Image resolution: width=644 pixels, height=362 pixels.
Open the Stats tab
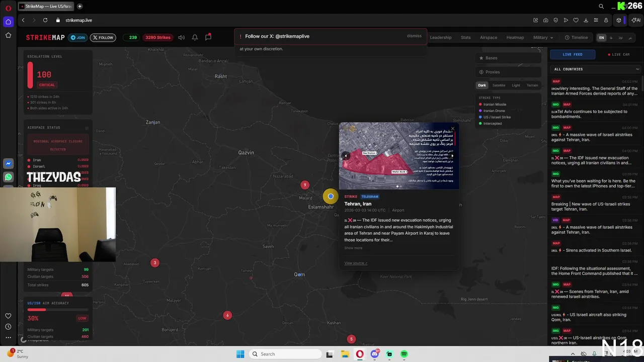click(x=466, y=37)
